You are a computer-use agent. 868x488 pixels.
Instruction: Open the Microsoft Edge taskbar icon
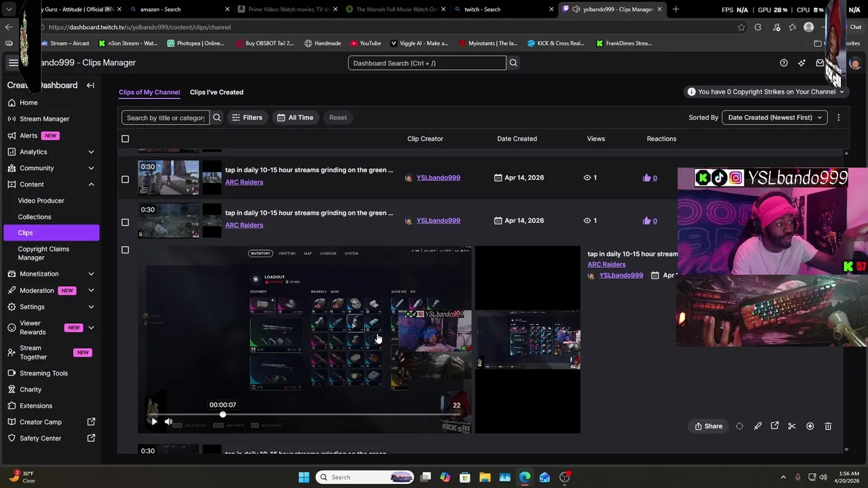[x=525, y=477]
